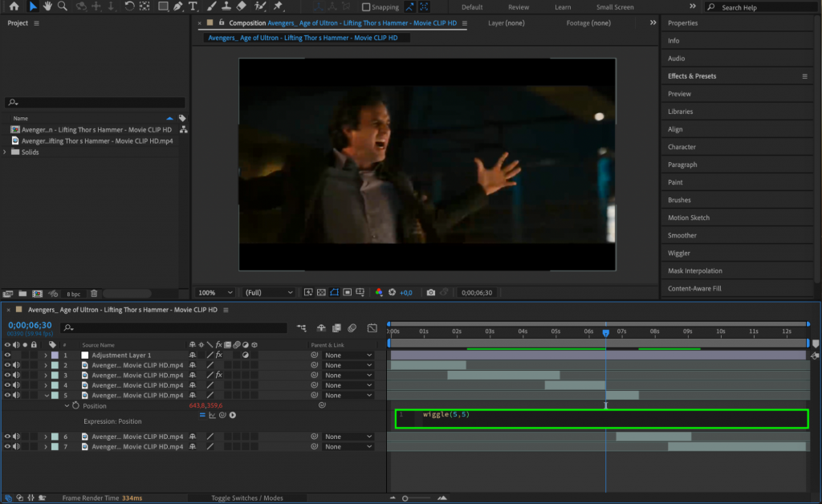Viewport: 822px width, 504px height.
Task: Select the Pen tool
Action: [178, 7]
